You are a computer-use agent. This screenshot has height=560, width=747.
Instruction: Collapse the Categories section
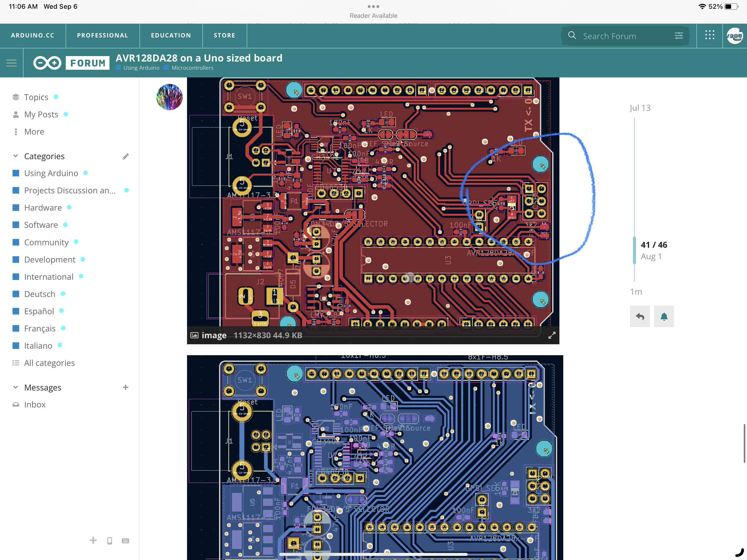click(16, 156)
